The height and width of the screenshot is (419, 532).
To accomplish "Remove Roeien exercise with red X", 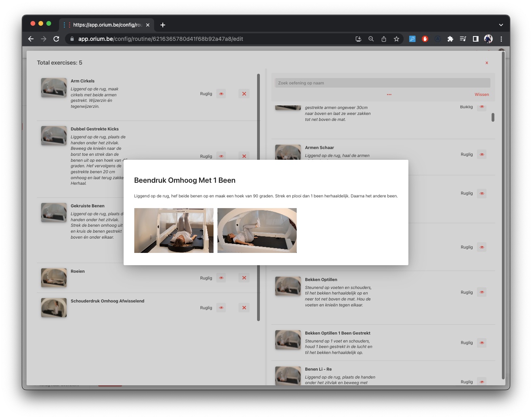I will click(x=244, y=278).
